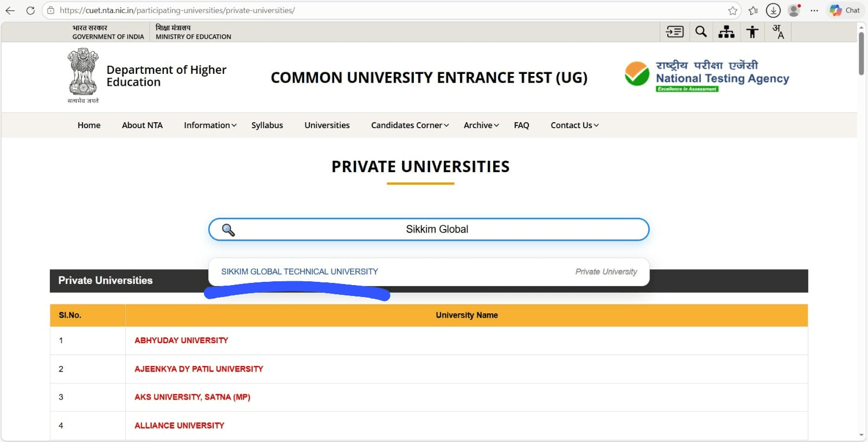
Task: Bookmark page using star icon
Action: pos(732,10)
